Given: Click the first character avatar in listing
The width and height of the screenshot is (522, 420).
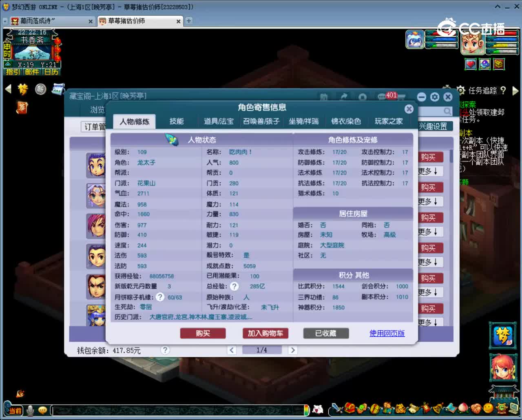Looking at the screenshot, I should click(x=96, y=166).
